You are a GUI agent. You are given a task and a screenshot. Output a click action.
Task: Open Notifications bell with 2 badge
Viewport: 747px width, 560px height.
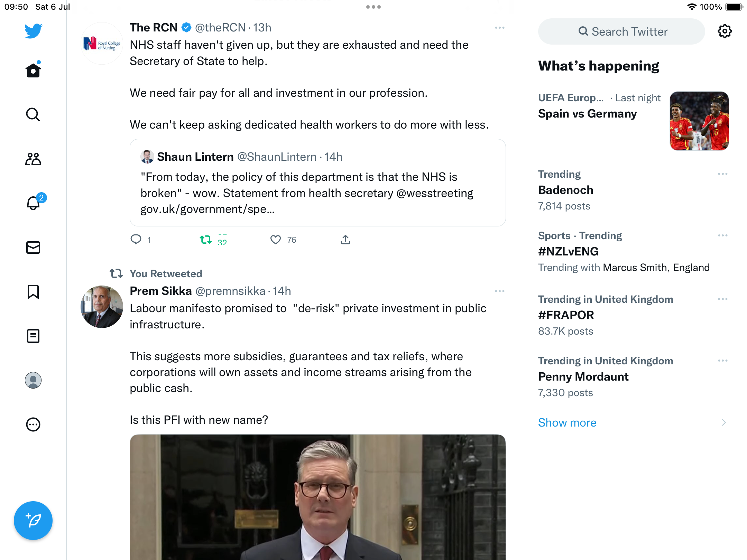tap(34, 203)
